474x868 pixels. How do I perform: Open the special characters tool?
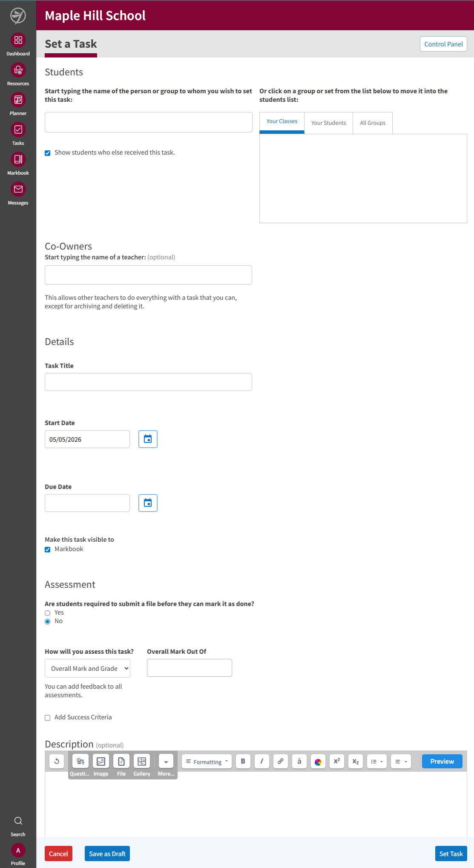click(x=299, y=762)
